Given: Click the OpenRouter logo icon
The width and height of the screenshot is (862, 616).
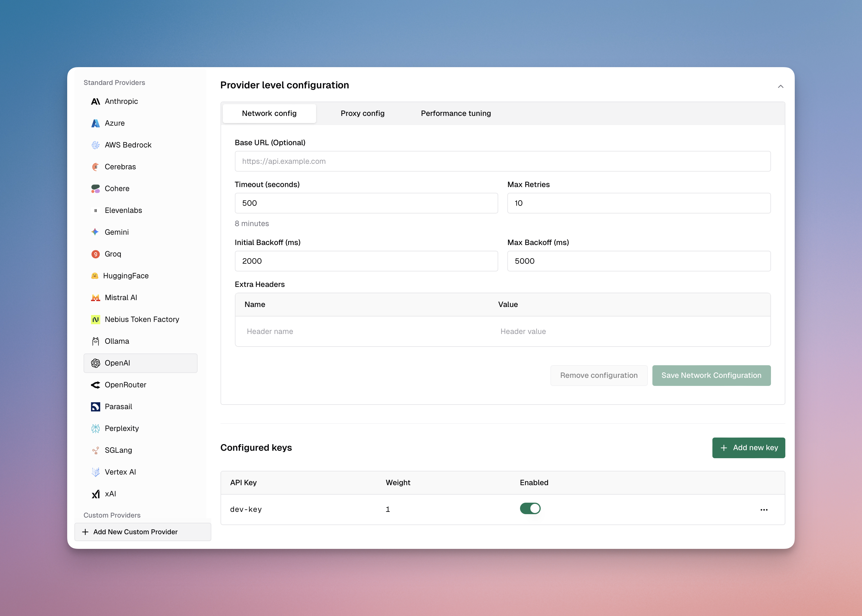Looking at the screenshot, I should pos(95,385).
